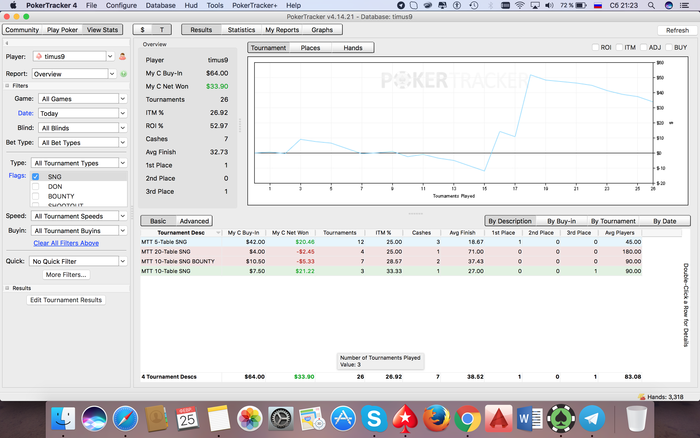
Task: Open Notification Center in menu bar
Action: (x=684, y=5)
